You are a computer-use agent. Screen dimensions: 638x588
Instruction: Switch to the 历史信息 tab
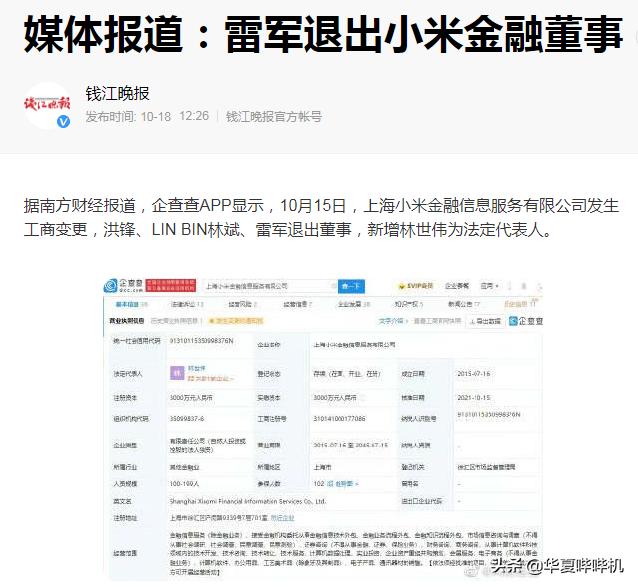pos(521,304)
